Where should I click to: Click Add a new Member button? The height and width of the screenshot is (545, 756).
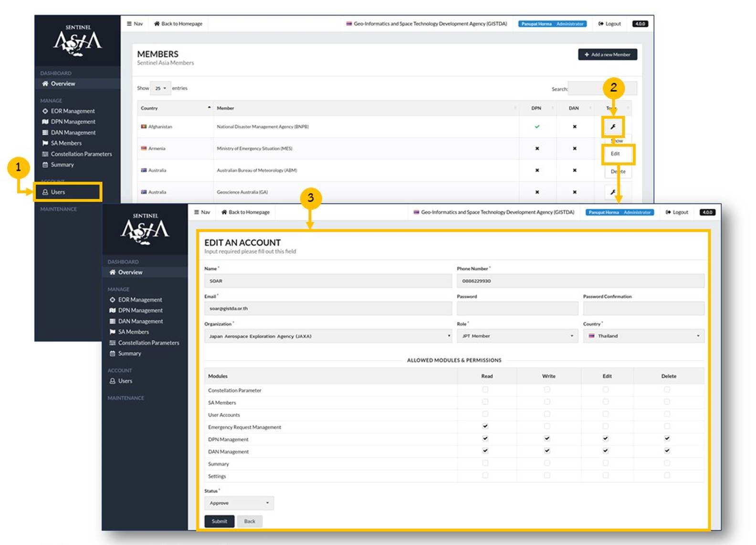[x=607, y=54]
